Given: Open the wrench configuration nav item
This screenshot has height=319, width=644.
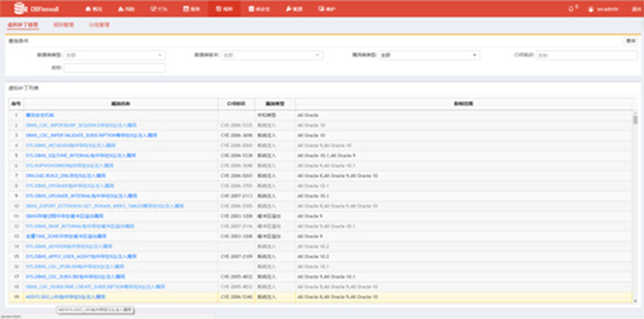Looking at the screenshot, I should click(294, 8).
